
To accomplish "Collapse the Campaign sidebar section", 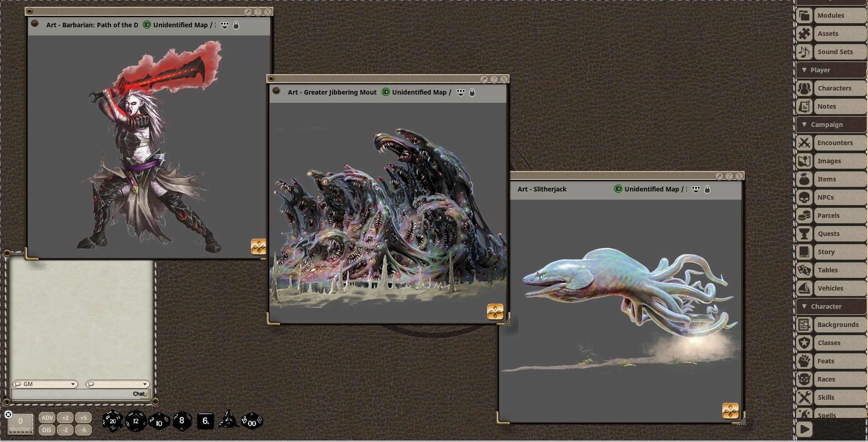I will 805,124.
